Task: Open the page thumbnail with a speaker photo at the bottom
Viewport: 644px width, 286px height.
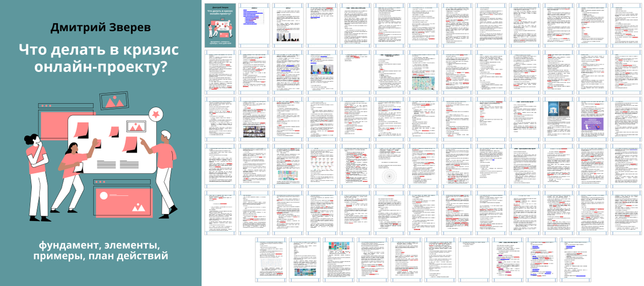Action: (x=288, y=25)
